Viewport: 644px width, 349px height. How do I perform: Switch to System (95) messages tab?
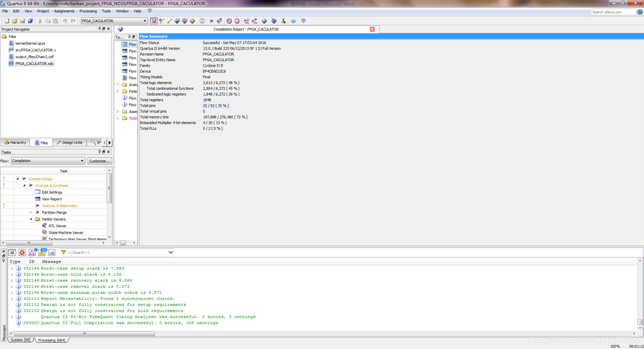[x=20, y=340]
